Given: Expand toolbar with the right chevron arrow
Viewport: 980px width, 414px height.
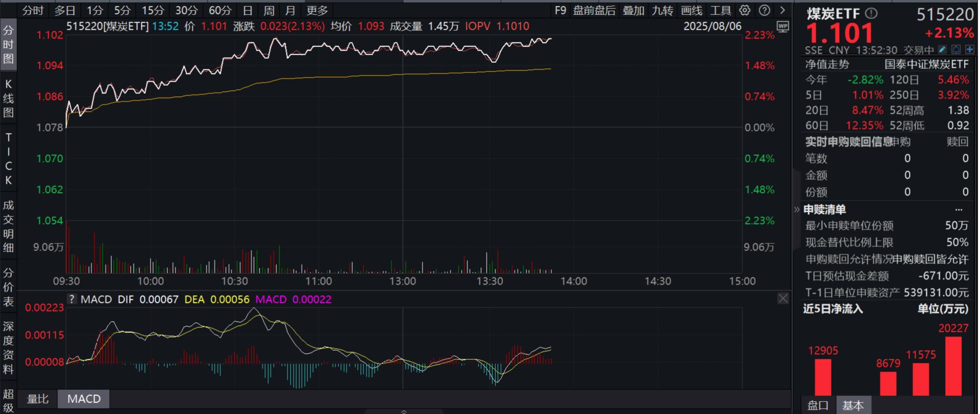Looking at the screenshot, I should tap(782, 10).
